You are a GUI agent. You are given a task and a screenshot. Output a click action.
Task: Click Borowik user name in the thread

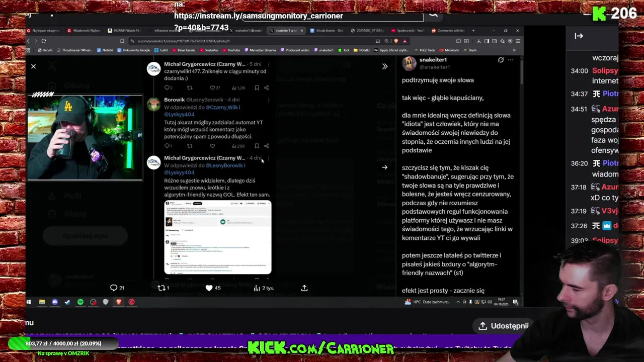(x=175, y=100)
